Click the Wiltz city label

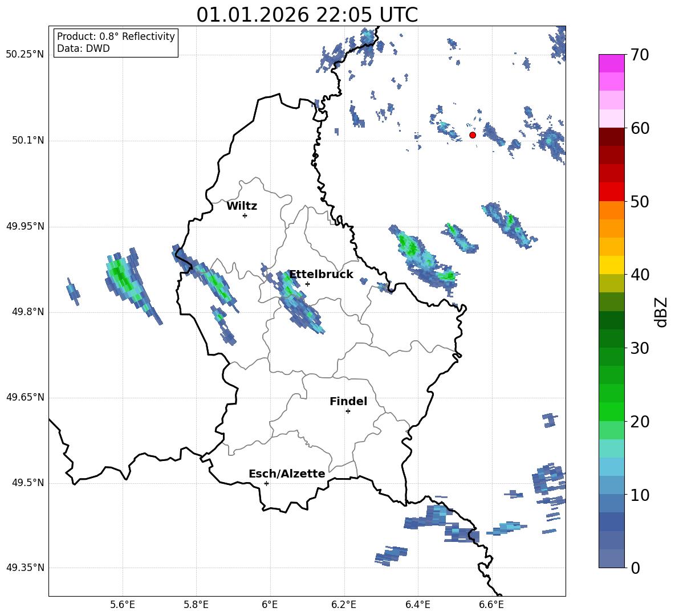pyautogui.click(x=242, y=206)
